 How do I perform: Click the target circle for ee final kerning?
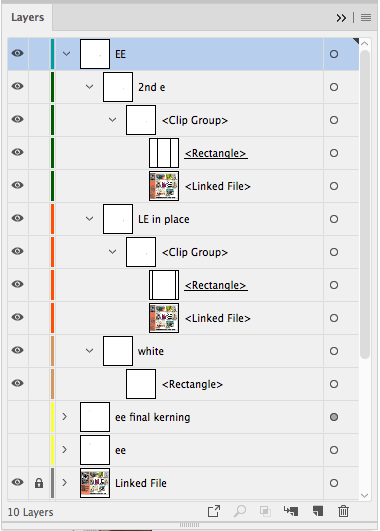(x=334, y=417)
